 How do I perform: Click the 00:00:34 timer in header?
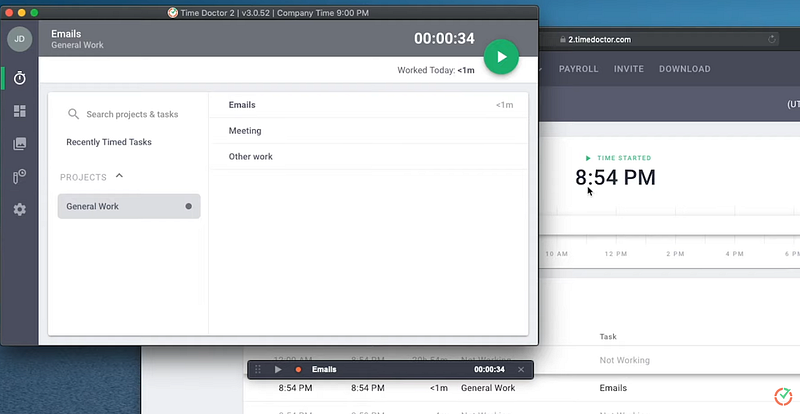click(x=444, y=38)
